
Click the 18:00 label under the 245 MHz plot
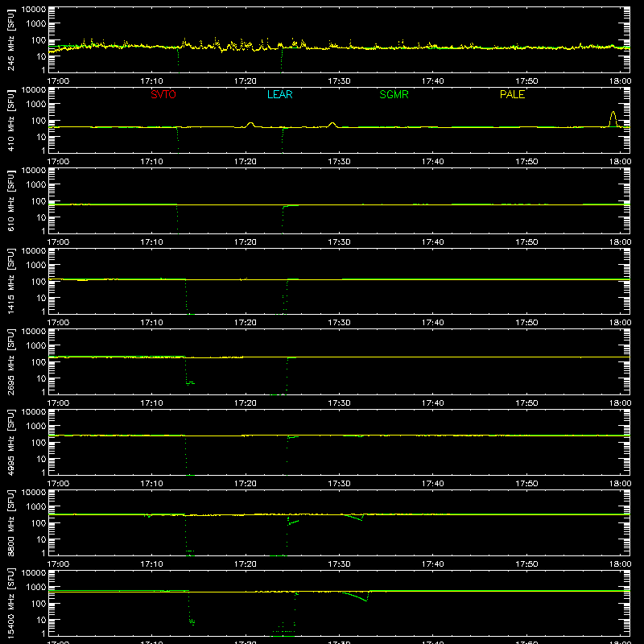pos(620,81)
